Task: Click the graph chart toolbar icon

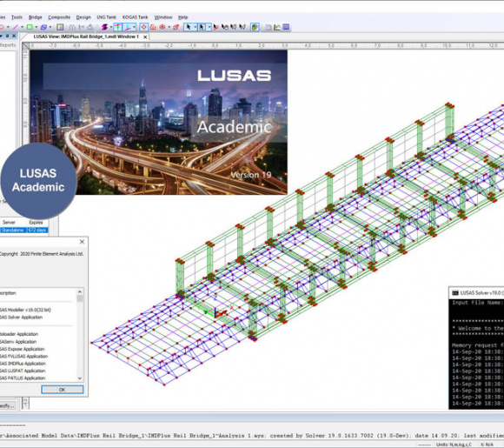Action: pyautogui.click(x=276, y=27)
